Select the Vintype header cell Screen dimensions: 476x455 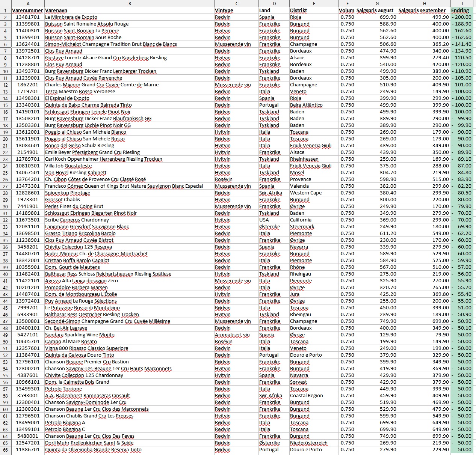236,11
